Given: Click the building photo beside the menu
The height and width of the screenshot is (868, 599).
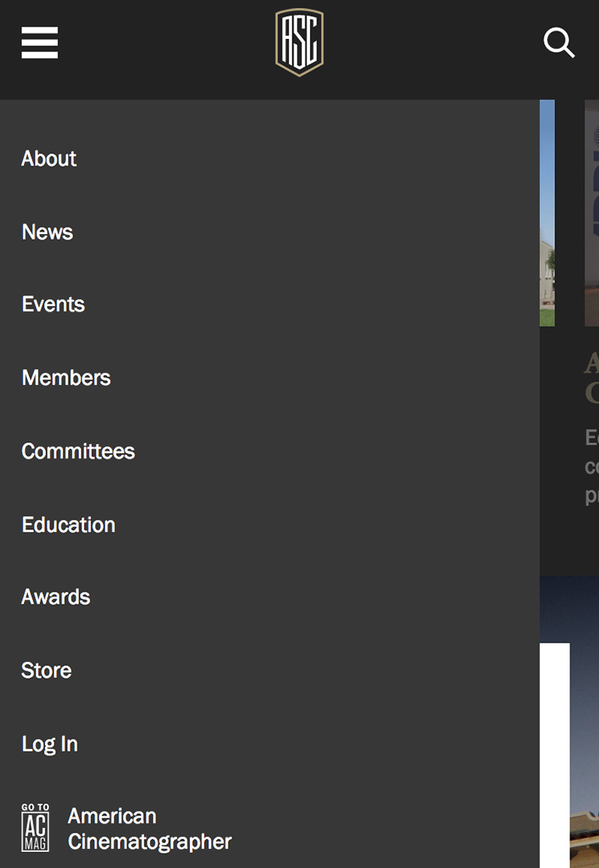Looking at the screenshot, I should [547, 213].
